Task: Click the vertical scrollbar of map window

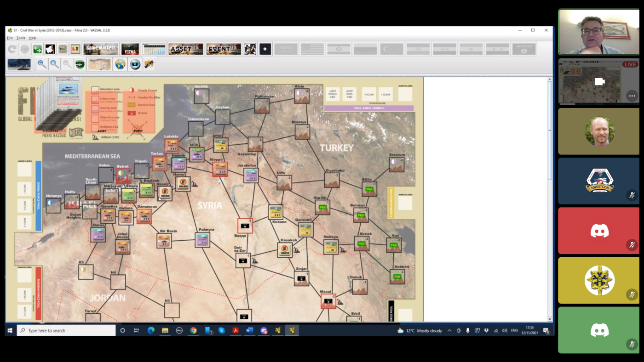Action: (550, 199)
